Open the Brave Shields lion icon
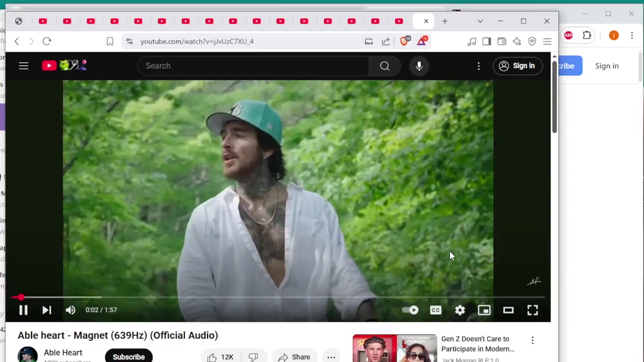 tap(405, 41)
